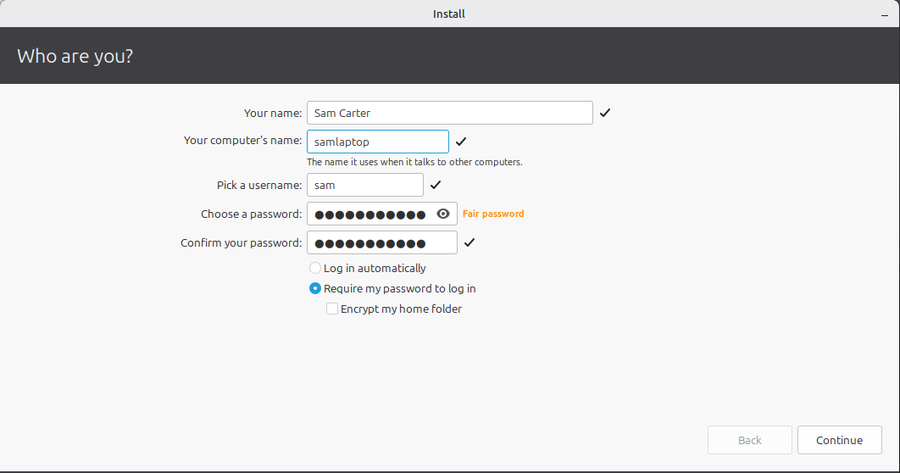Focus the Choose a password field
The width and height of the screenshot is (900, 473).
(x=382, y=214)
